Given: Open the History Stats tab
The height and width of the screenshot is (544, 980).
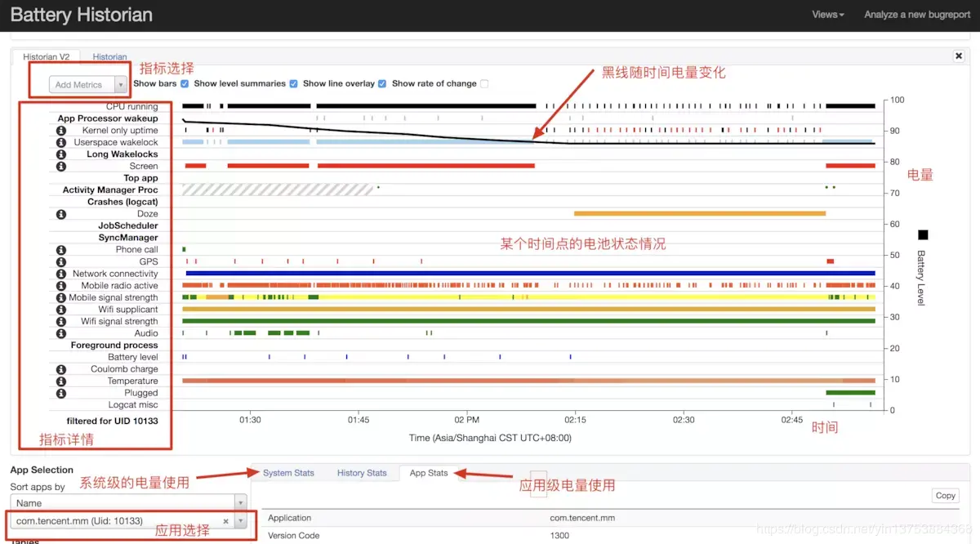Looking at the screenshot, I should coord(362,473).
